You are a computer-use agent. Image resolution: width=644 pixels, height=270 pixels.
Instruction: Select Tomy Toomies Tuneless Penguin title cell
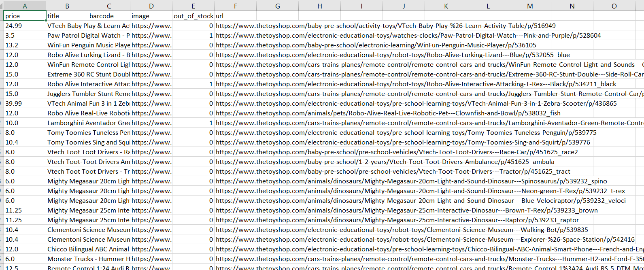[88, 132]
